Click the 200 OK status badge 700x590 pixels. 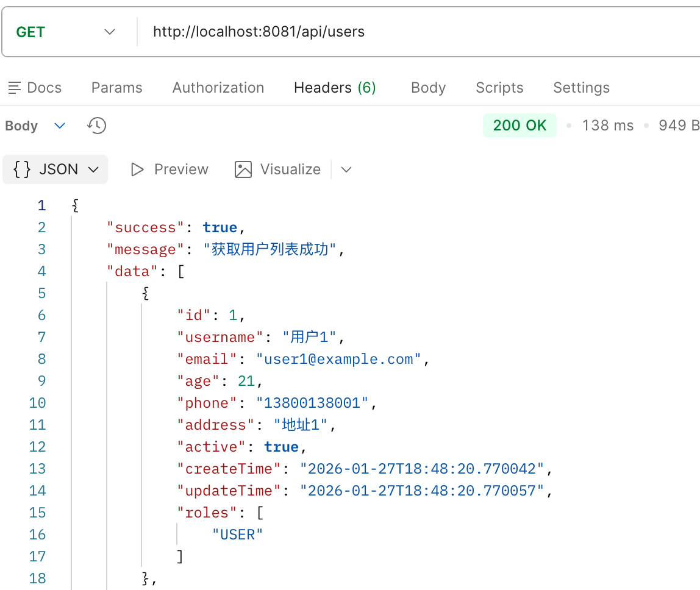(x=520, y=126)
